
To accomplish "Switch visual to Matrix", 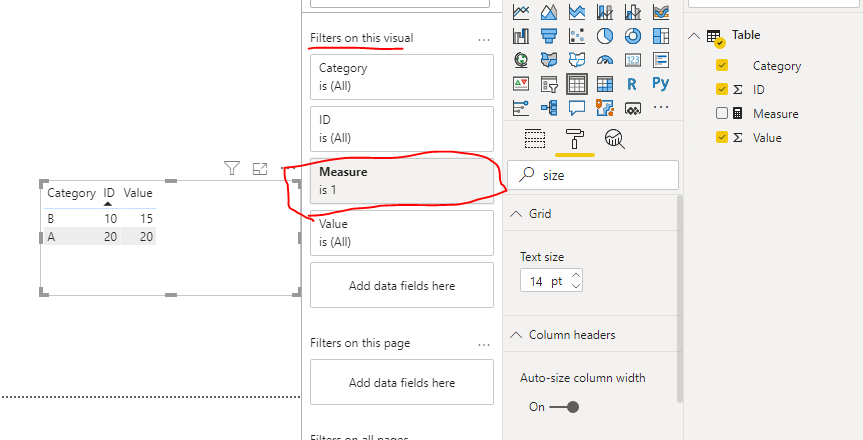I will [605, 84].
